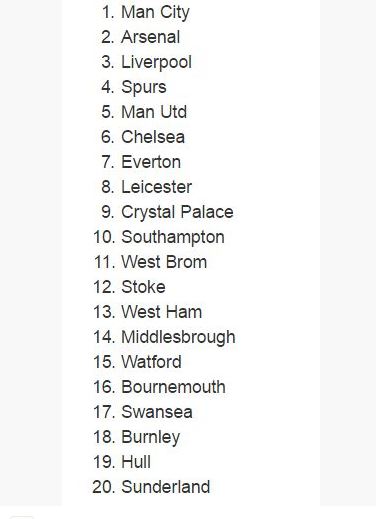
Task: Select the Chelsea entry
Action: point(153,137)
